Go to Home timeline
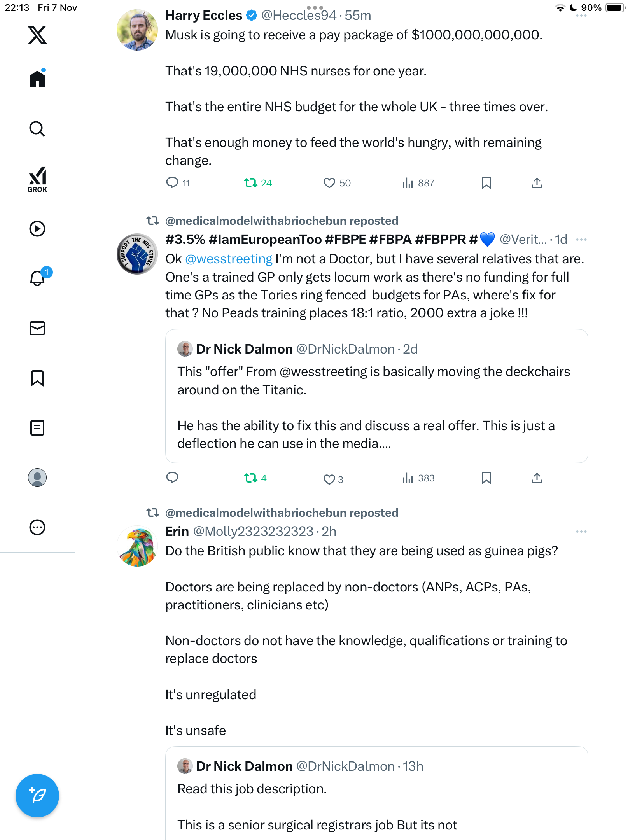Screen dimensions: 630x840 37,79
